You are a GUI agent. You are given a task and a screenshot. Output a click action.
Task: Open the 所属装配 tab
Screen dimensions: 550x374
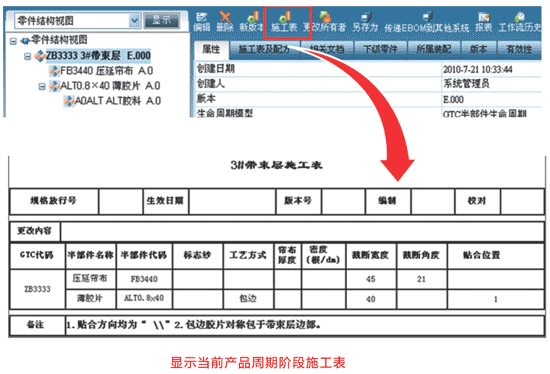(434, 49)
